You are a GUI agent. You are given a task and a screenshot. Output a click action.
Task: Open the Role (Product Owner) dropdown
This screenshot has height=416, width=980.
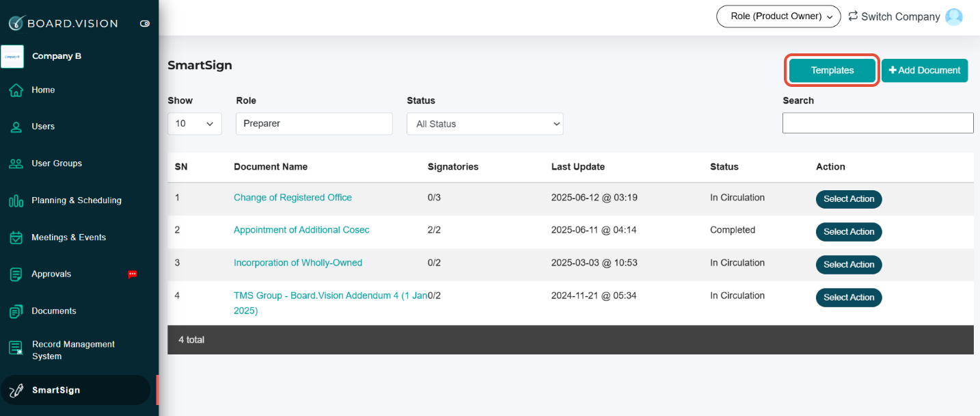pos(778,16)
